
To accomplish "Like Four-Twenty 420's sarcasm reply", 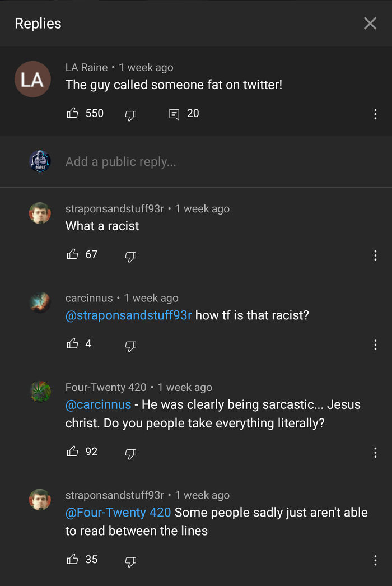I will pos(72,451).
